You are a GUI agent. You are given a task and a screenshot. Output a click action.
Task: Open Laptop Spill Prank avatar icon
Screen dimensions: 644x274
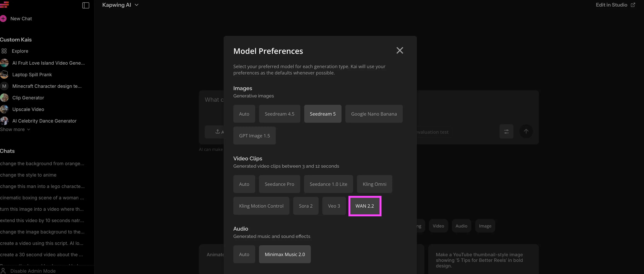(4, 74)
